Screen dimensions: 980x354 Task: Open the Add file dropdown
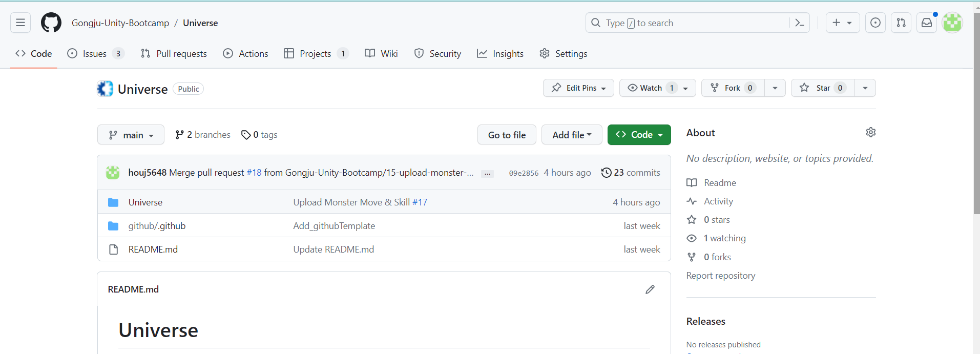pyautogui.click(x=572, y=135)
